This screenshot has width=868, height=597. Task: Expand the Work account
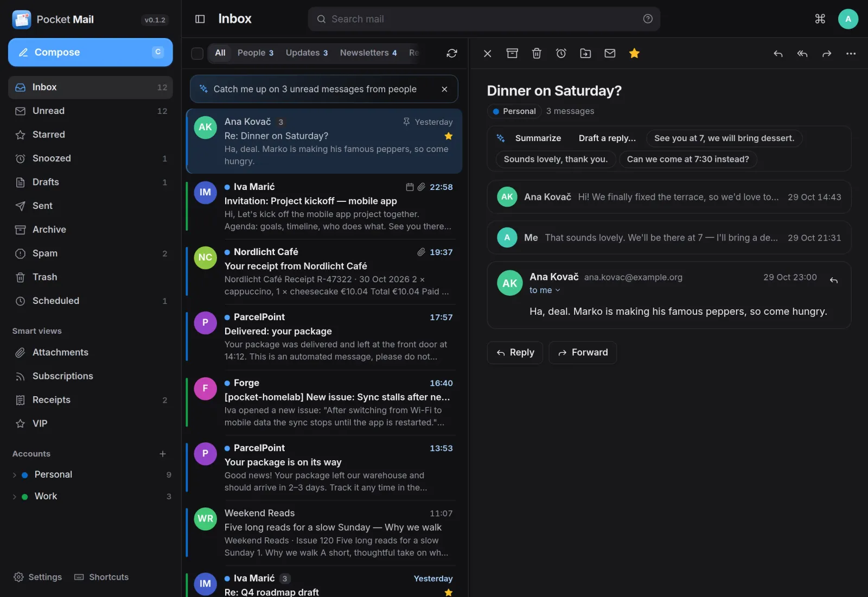click(x=15, y=497)
